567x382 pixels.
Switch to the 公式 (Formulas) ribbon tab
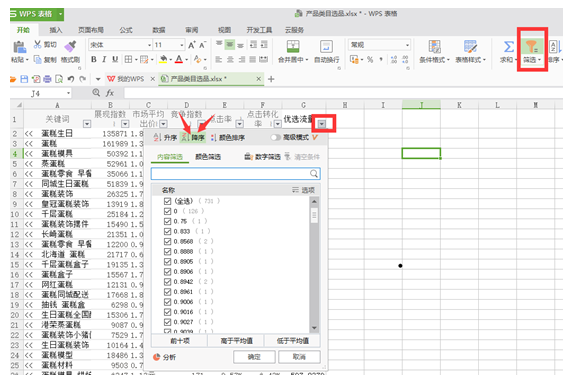[126, 30]
